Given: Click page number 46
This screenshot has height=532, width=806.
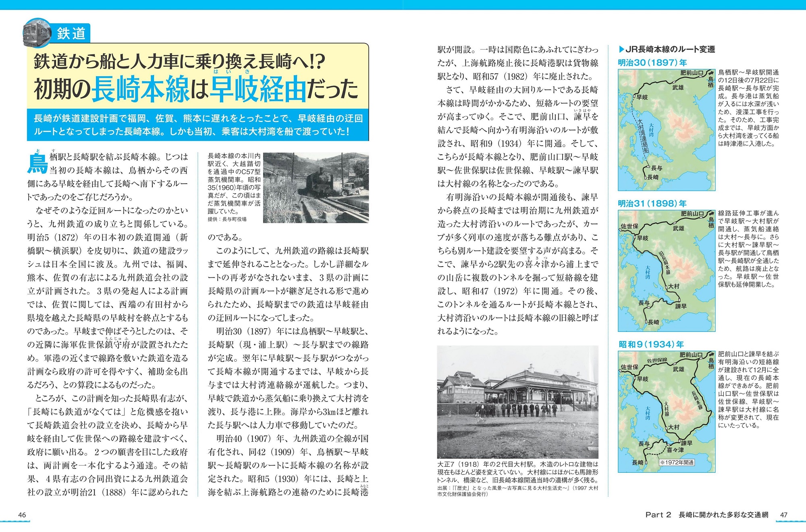Looking at the screenshot, I should 22,515.
